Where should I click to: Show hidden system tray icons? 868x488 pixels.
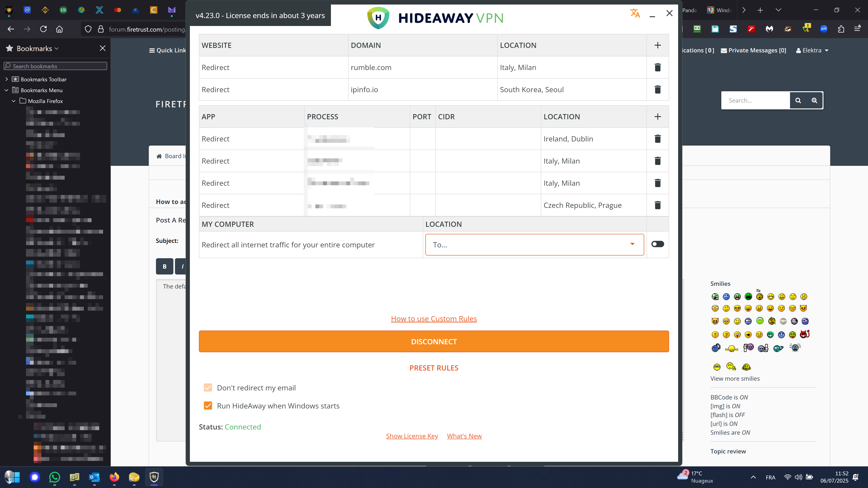click(x=753, y=477)
